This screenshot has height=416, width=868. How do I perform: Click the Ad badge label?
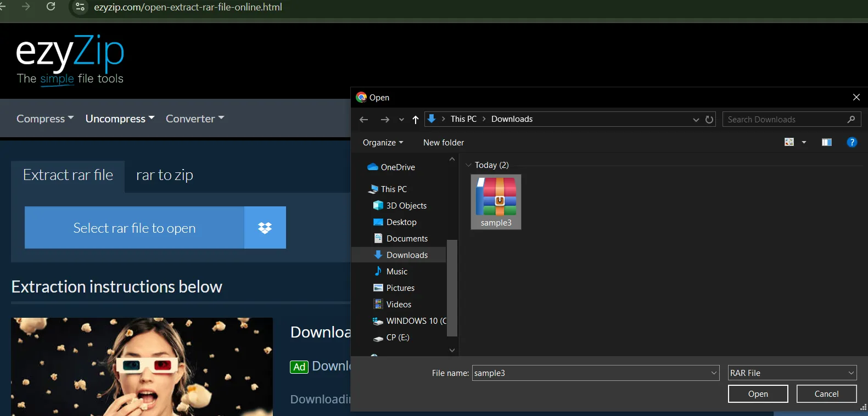point(299,367)
